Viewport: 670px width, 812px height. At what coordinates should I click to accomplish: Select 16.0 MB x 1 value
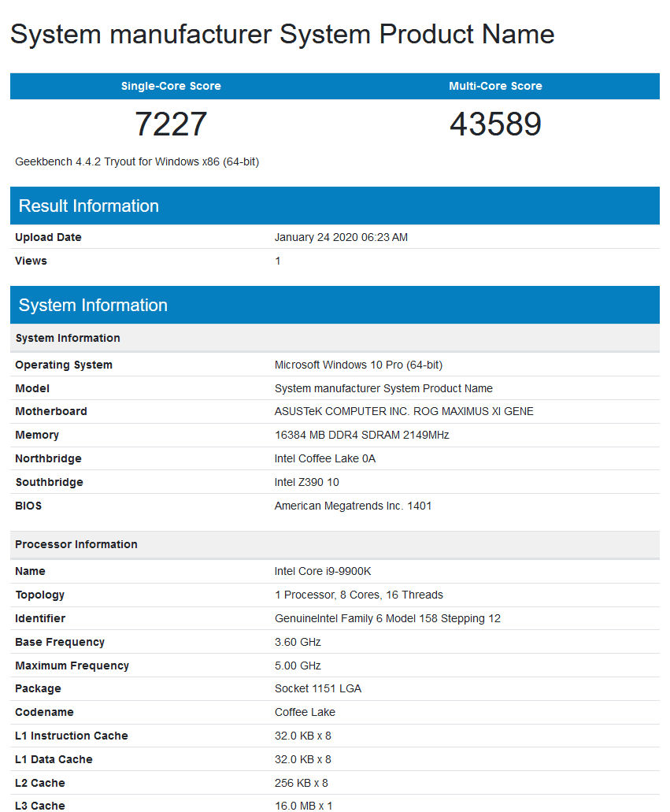[x=303, y=805]
